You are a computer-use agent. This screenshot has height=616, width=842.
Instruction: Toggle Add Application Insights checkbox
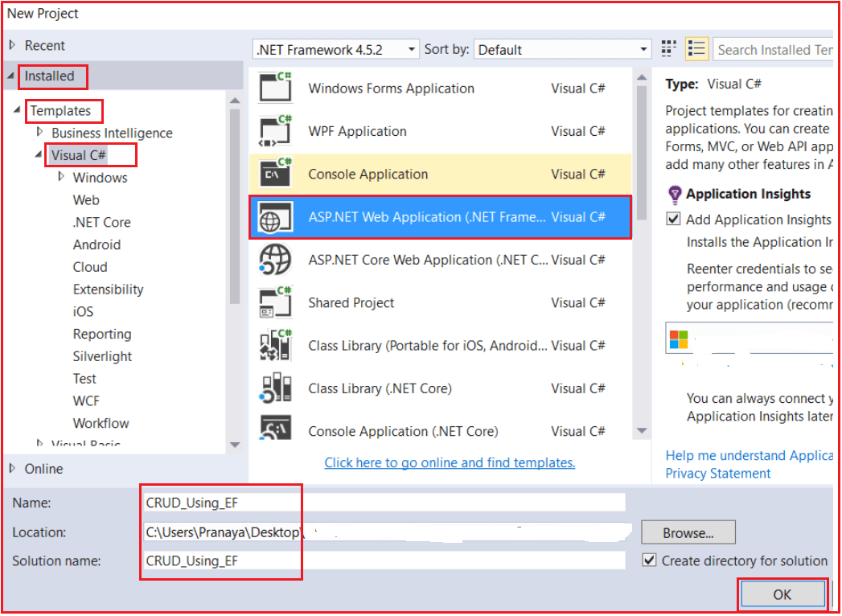[x=673, y=219]
